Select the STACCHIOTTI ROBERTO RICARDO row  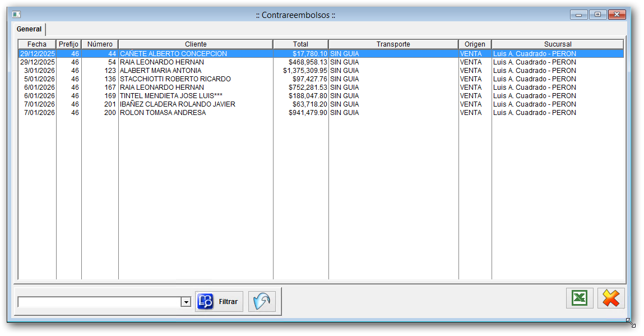point(175,79)
